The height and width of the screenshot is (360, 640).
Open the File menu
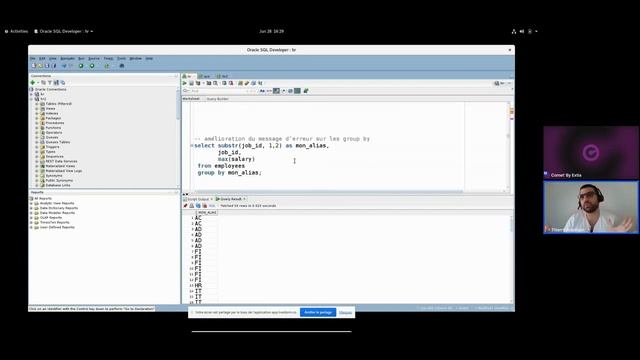pyautogui.click(x=33, y=58)
